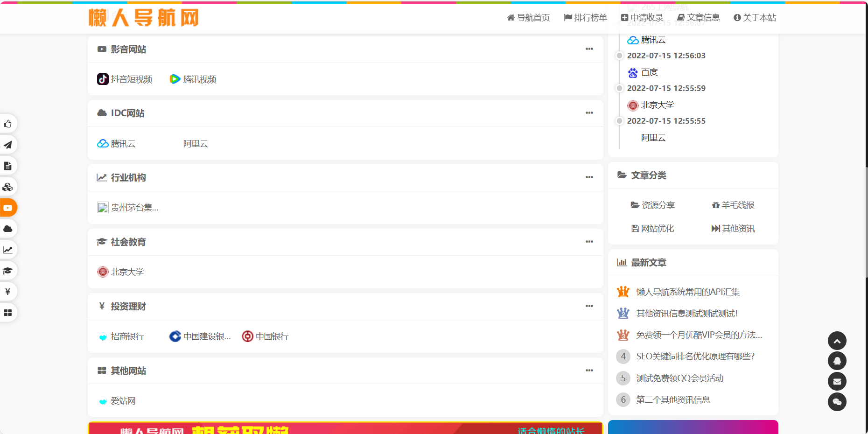868x434 pixels.
Task: Open 抖音短视频 site link
Action: tap(125, 79)
